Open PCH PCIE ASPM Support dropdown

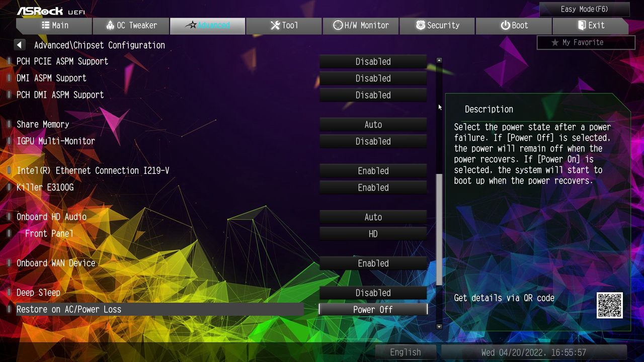coord(373,62)
